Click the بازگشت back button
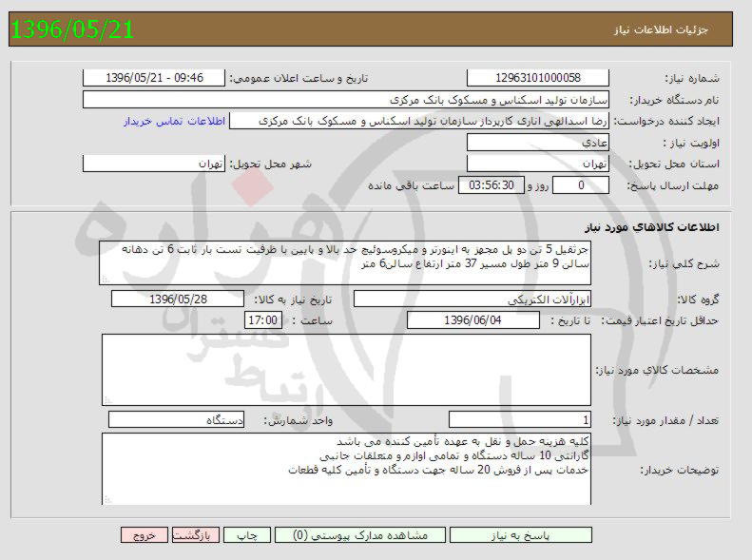752x560 pixels. point(195,535)
